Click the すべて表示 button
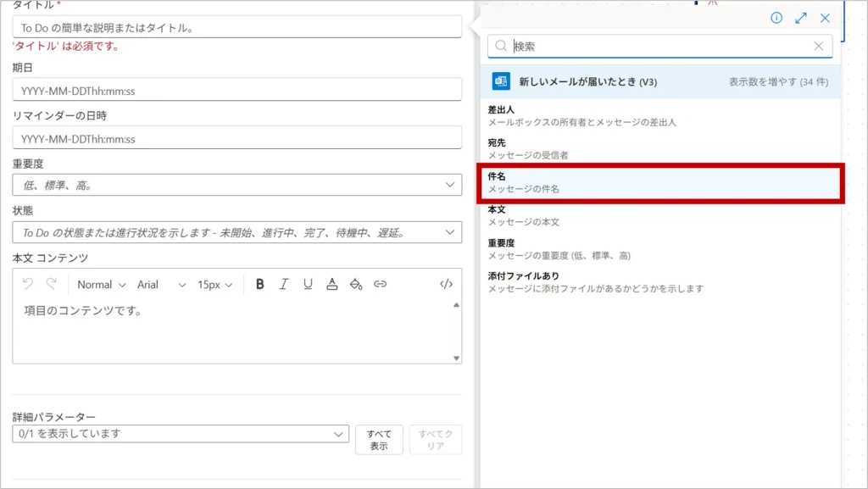Viewport: 868px width, 489px height. (x=379, y=440)
